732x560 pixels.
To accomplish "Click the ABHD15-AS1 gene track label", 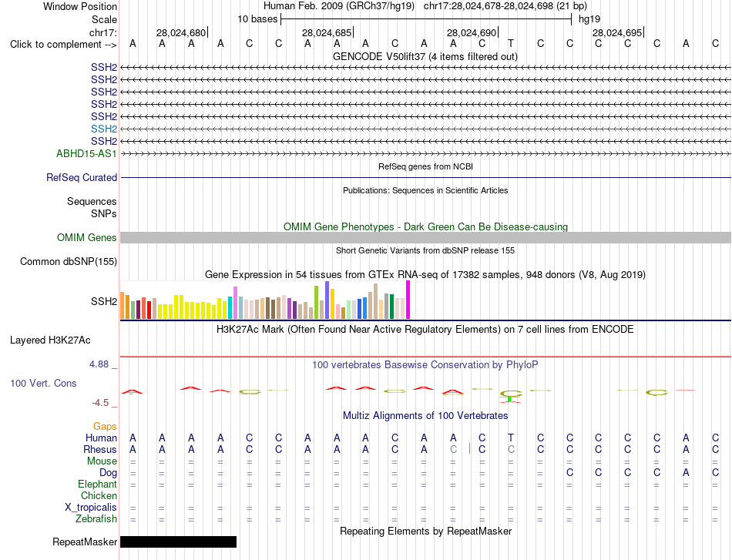I will coord(86,153).
